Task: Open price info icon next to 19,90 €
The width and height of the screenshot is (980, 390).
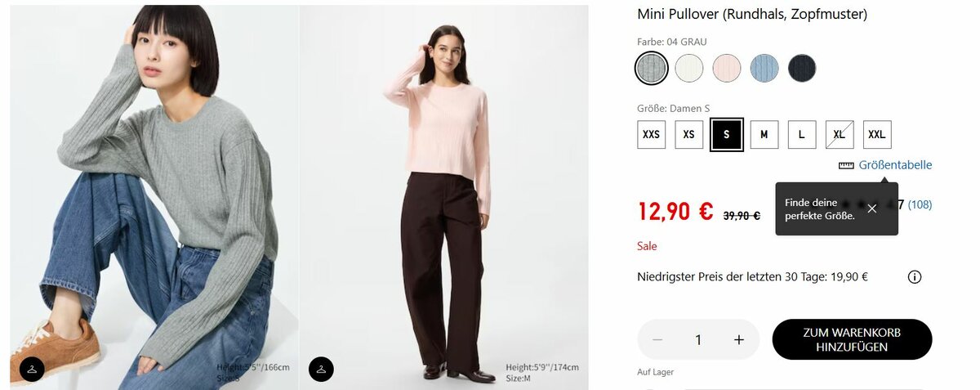Action: pyautogui.click(x=915, y=277)
